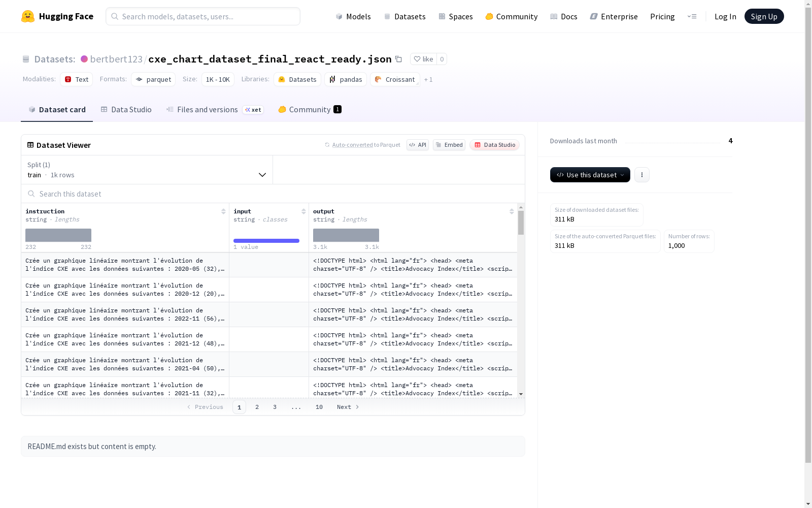Click the pandas library tag
This screenshot has width=812, height=508.
tap(346, 79)
